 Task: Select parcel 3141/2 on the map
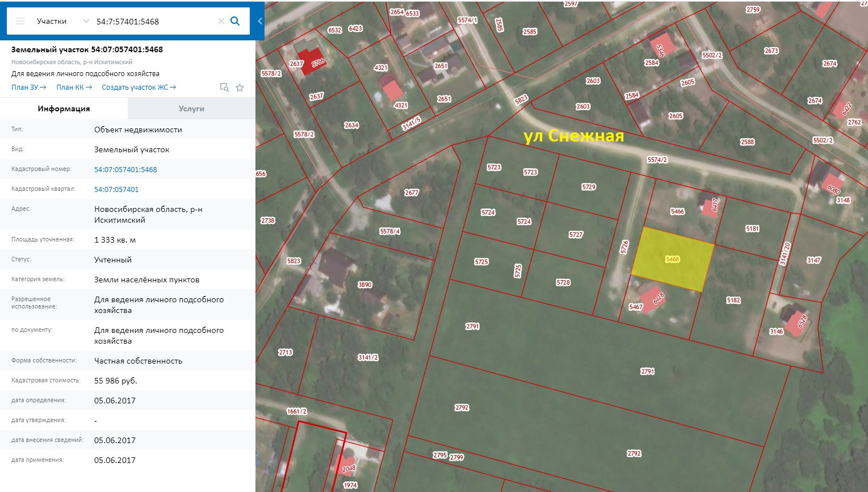pos(368,357)
